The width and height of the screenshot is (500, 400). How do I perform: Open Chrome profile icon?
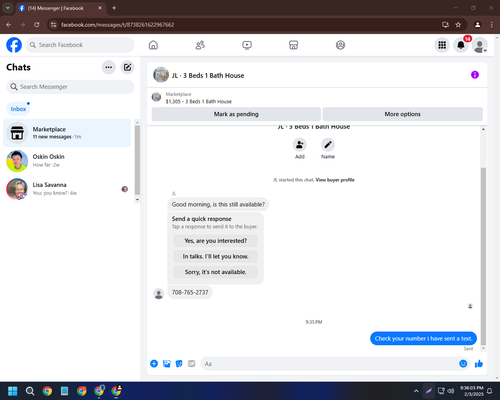pos(478,25)
